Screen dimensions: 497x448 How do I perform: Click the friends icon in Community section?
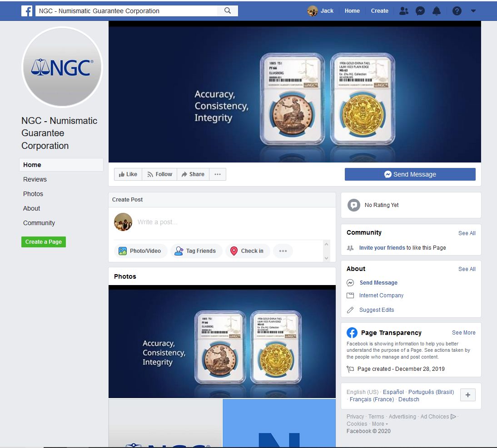pos(350,248)
